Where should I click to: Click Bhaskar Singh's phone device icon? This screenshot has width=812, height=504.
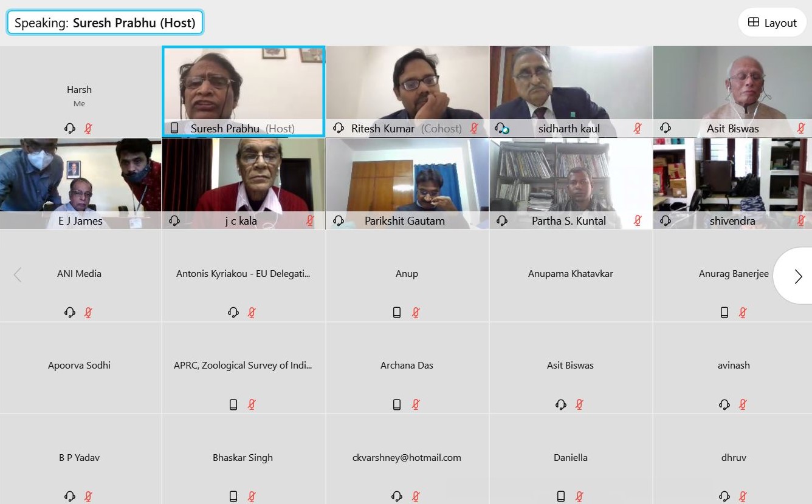(233, 496)
